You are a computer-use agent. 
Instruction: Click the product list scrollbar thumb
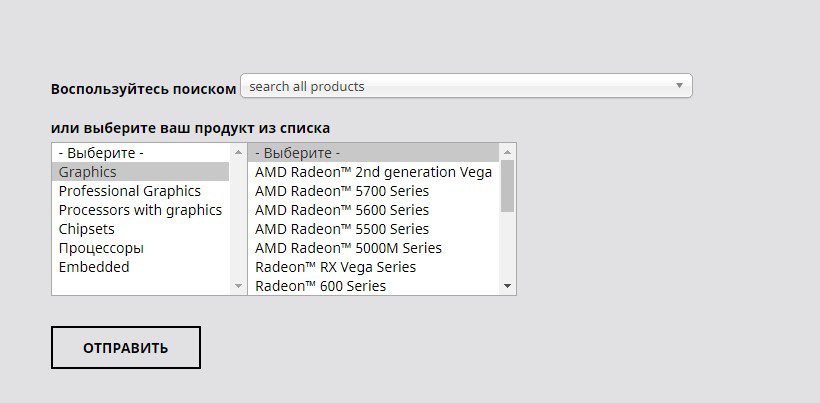pos(507,186)
